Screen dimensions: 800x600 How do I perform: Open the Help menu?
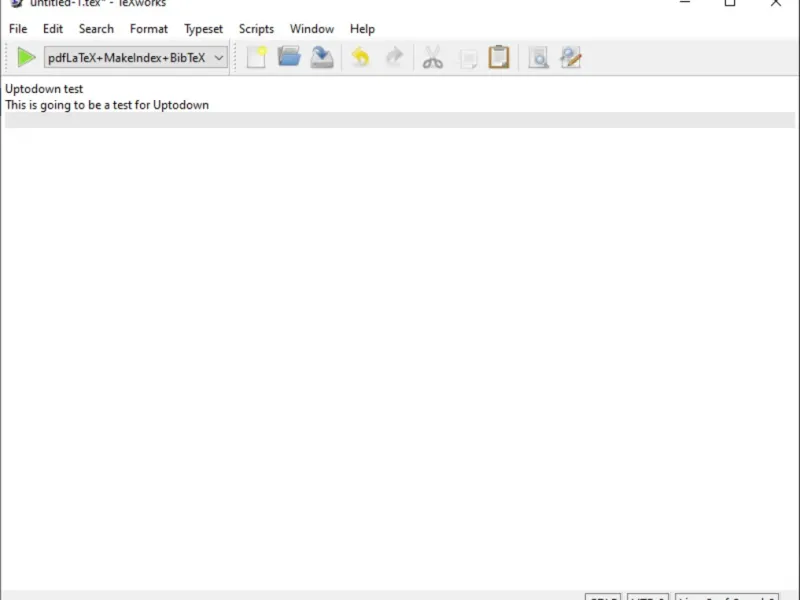[x=362, y=29]
